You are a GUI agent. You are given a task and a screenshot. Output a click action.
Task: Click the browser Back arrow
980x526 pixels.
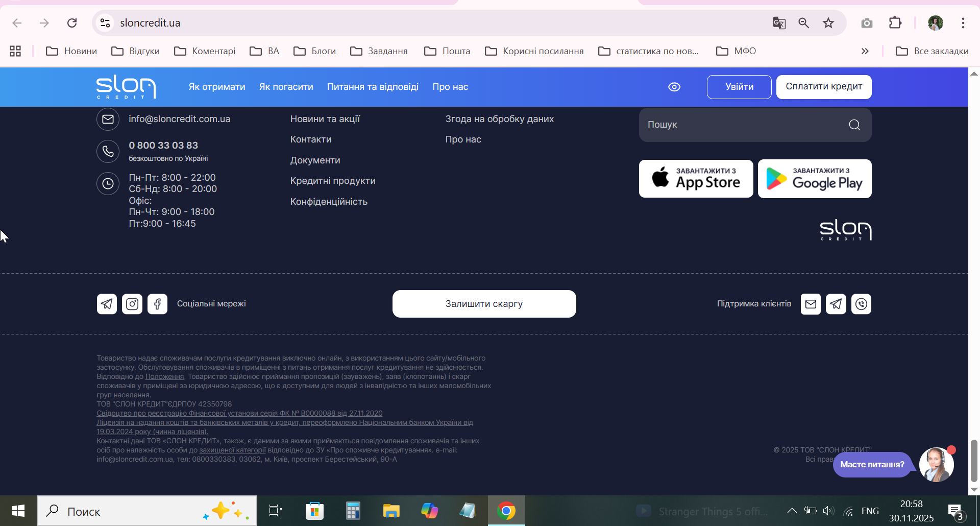[17, 23]
